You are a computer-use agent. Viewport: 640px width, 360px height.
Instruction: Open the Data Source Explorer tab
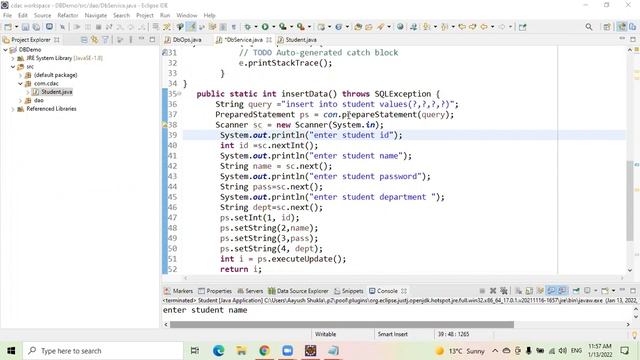(298, 291)
